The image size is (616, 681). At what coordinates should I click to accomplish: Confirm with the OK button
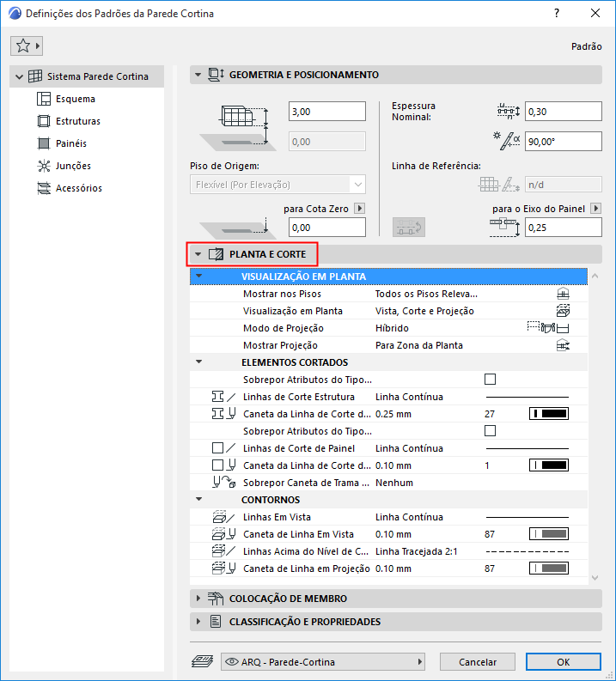point(564,662)
